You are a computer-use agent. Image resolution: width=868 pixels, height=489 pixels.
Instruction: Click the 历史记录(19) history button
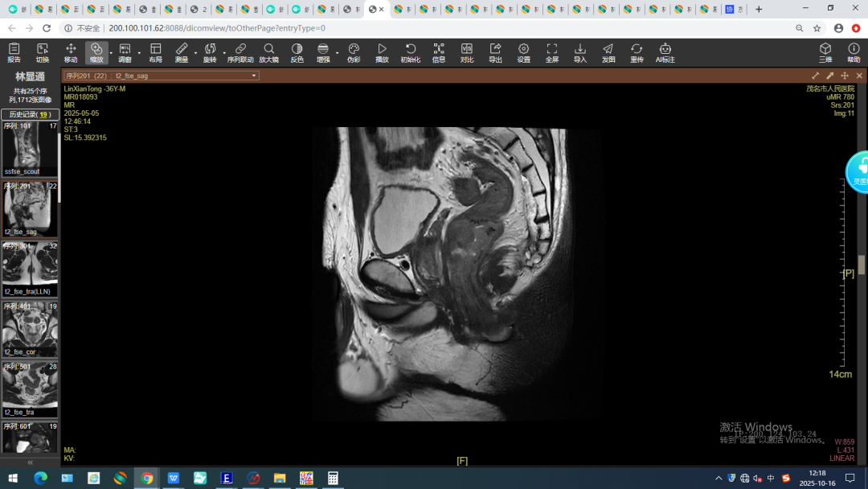tap(30, 114)
